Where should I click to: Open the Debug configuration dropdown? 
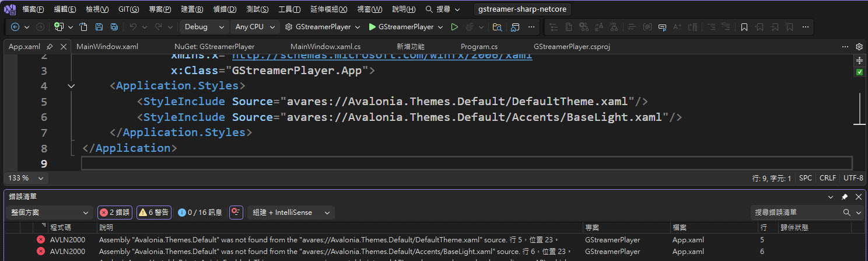point(204,27)
